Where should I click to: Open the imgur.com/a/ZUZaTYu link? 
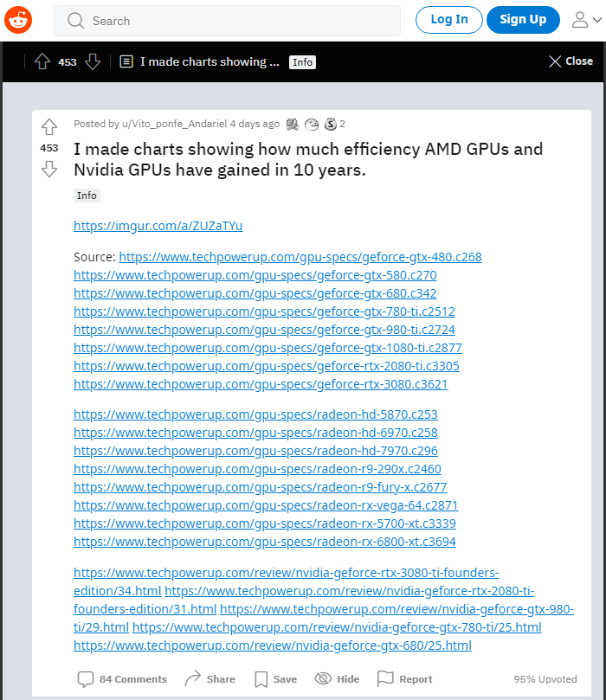click(x=158, y=226)
